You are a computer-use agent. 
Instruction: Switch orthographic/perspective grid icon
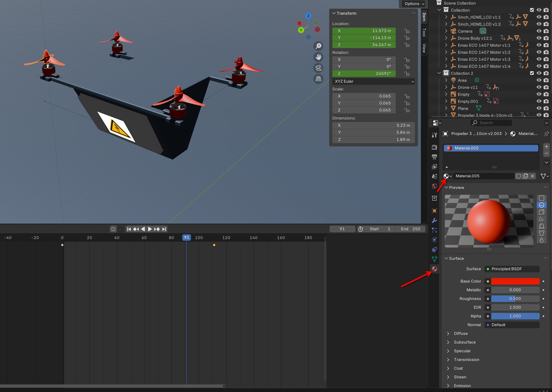pos(318,79)
